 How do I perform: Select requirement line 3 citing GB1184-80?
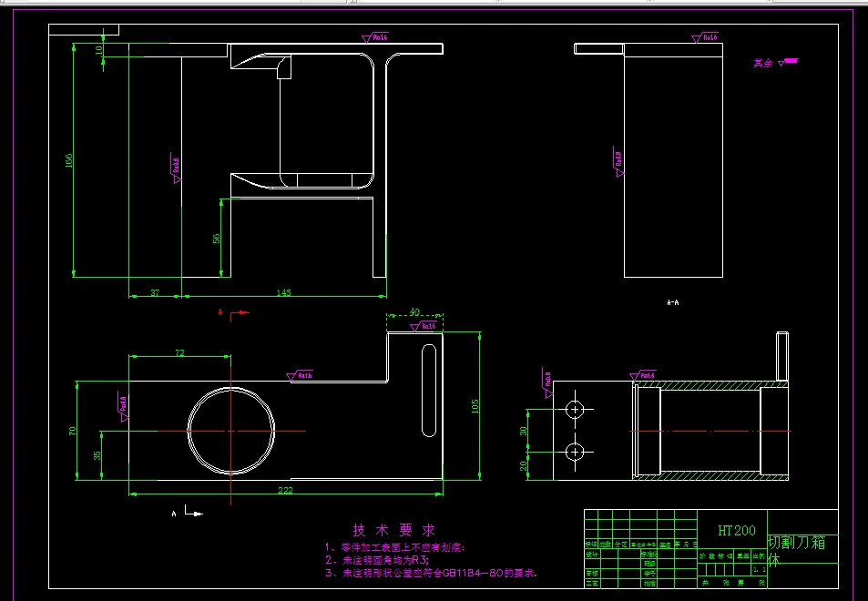point(431,573)
